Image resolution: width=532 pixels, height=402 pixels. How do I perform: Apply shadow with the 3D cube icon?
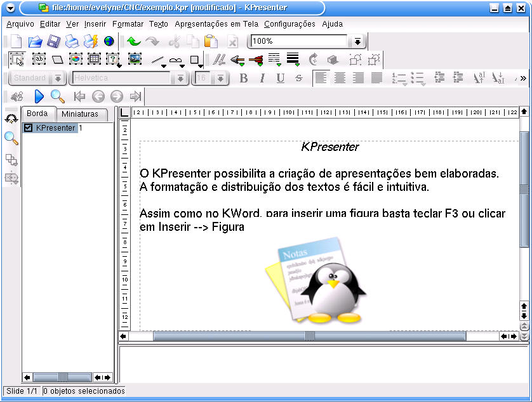(x=333, y=60)
